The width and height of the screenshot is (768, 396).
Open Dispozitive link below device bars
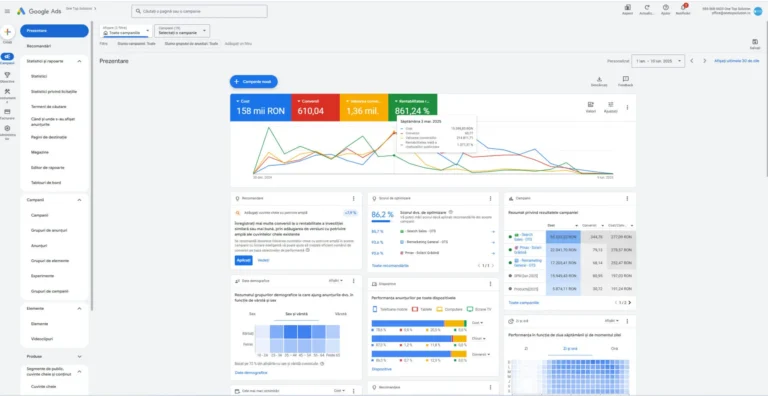coord(382,369)
